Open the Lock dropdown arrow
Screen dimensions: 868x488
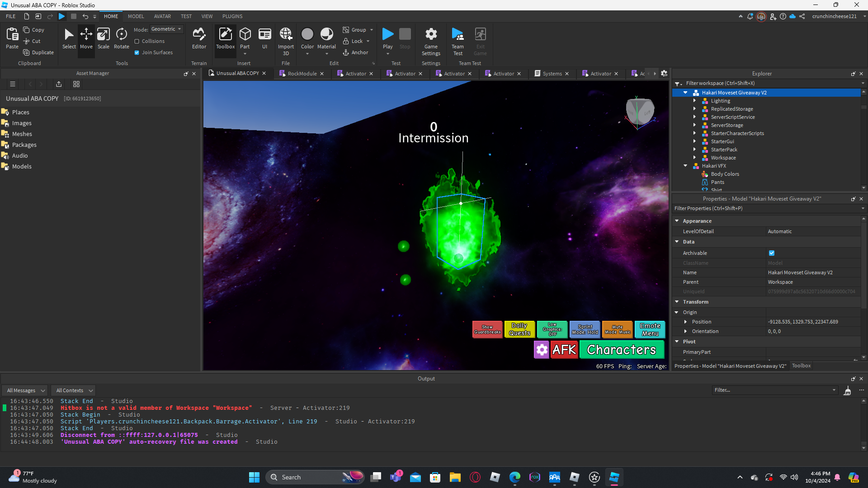(x=368, y=41)
